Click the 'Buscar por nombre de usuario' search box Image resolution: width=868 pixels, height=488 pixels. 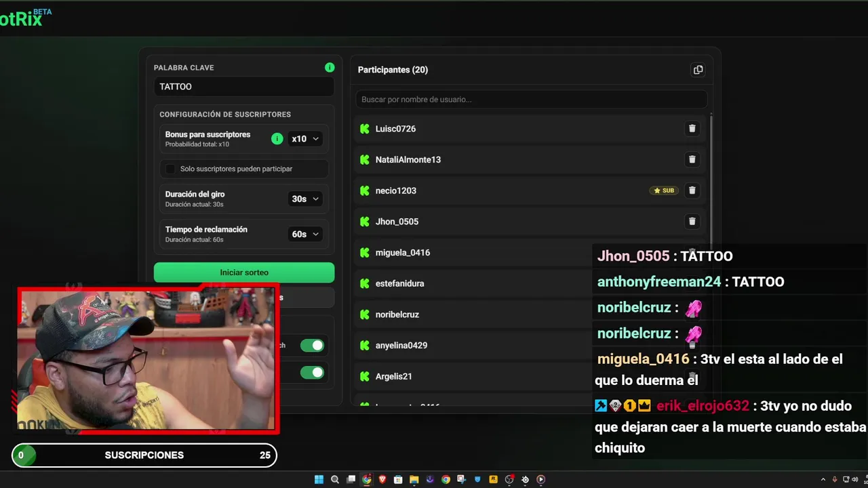pyautogui.click(x=532, y=100)
